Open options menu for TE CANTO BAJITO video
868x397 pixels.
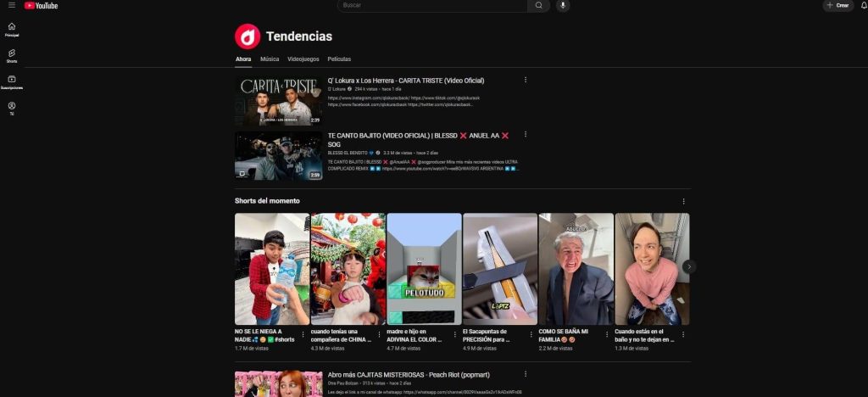tap(526, 135)
